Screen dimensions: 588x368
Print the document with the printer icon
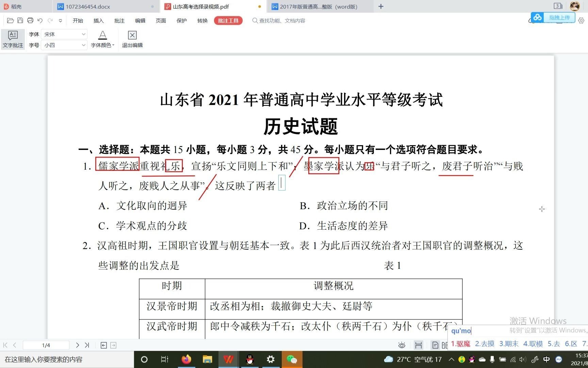coord(30,20)
